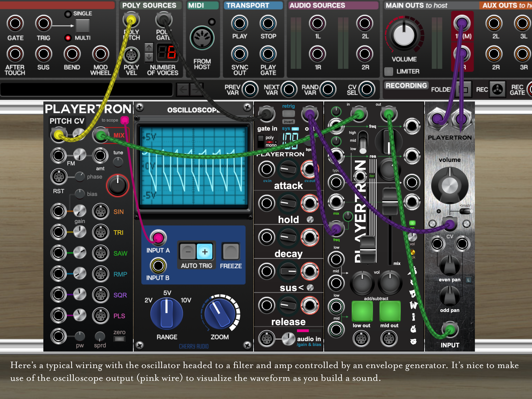Flip the poly/mono switch
Viewport: 532px width, 399px height.
pyautogui.click(x=260, y=141)
